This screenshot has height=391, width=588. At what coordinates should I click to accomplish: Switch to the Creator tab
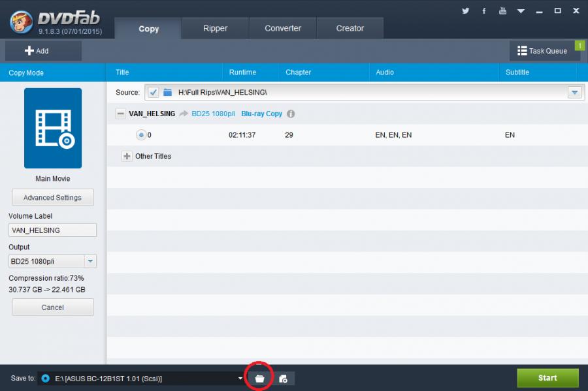[x=350, y=28]
